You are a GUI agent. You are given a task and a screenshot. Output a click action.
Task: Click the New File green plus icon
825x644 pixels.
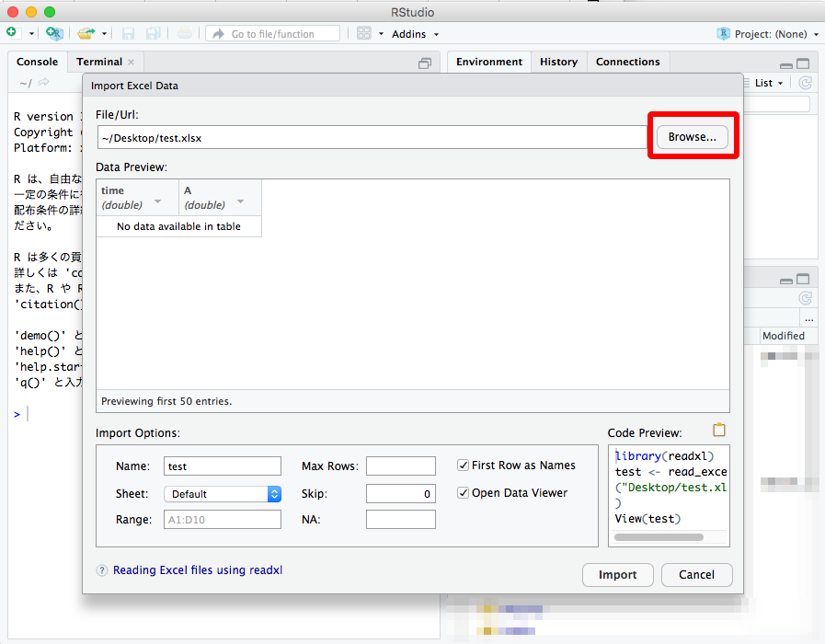coord(12,33)
